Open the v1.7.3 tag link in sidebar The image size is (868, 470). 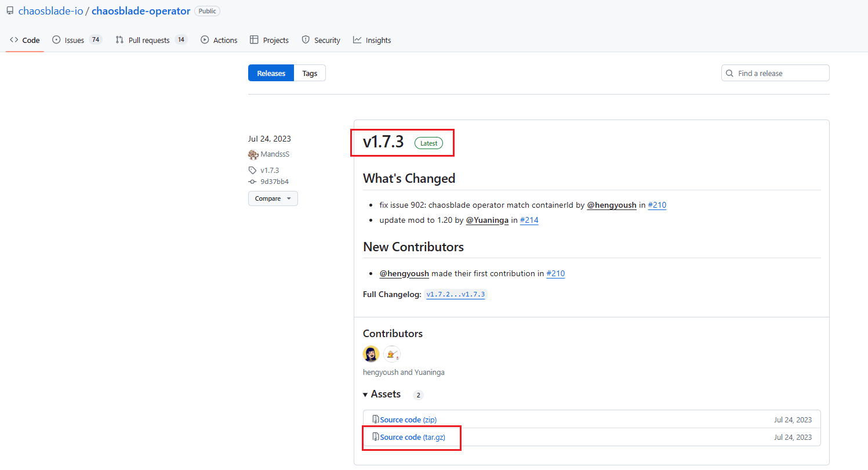[x=270, y=170]
